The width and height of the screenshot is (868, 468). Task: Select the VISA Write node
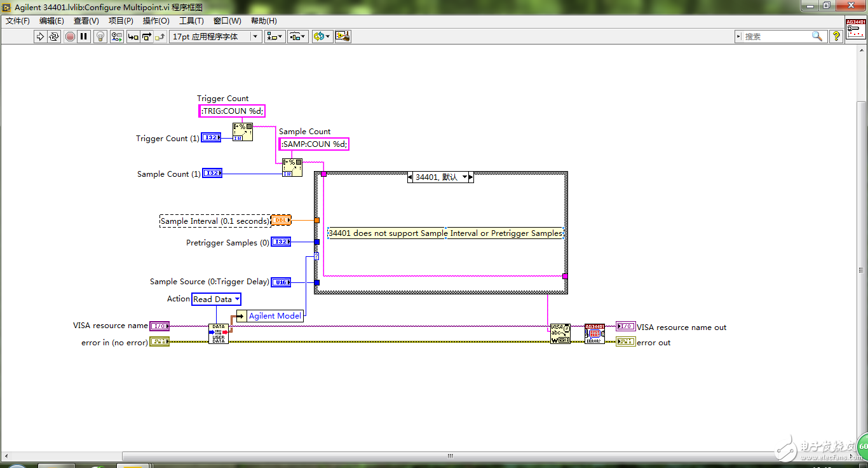(x=560, y=334)
